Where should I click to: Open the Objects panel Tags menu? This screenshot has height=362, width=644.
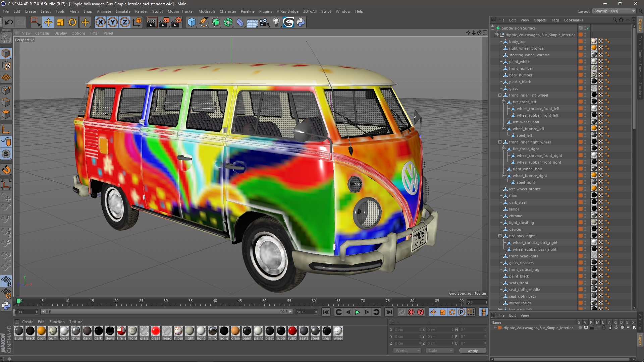coord(555,20)
